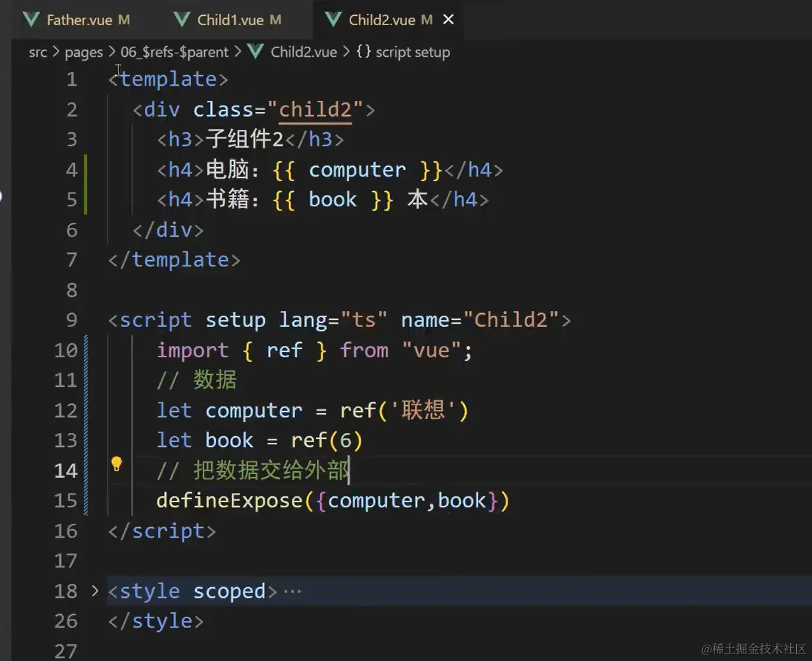Click line number 1 in the gutter
This screenshot has height=661, width=812.
(72, 80)
